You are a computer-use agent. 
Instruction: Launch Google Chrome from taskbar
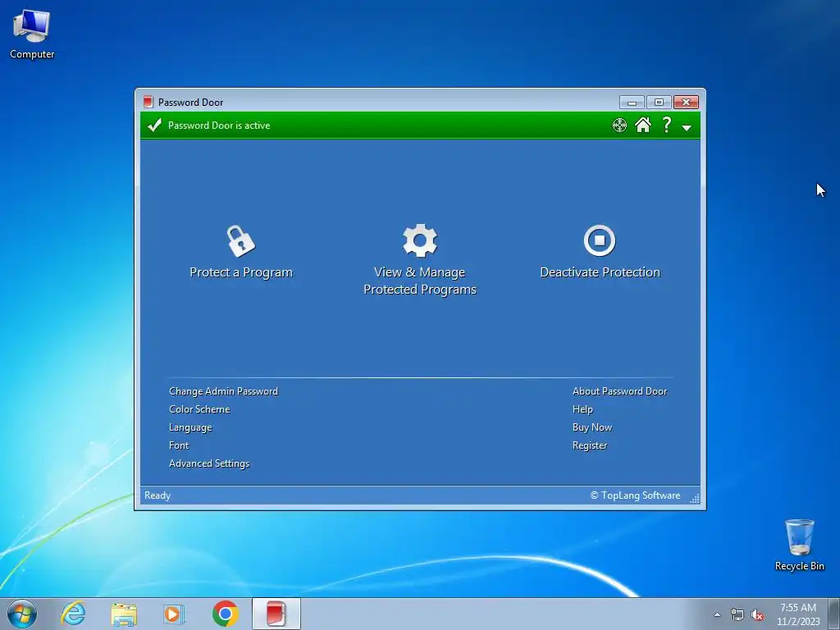(x=225, y=614)
